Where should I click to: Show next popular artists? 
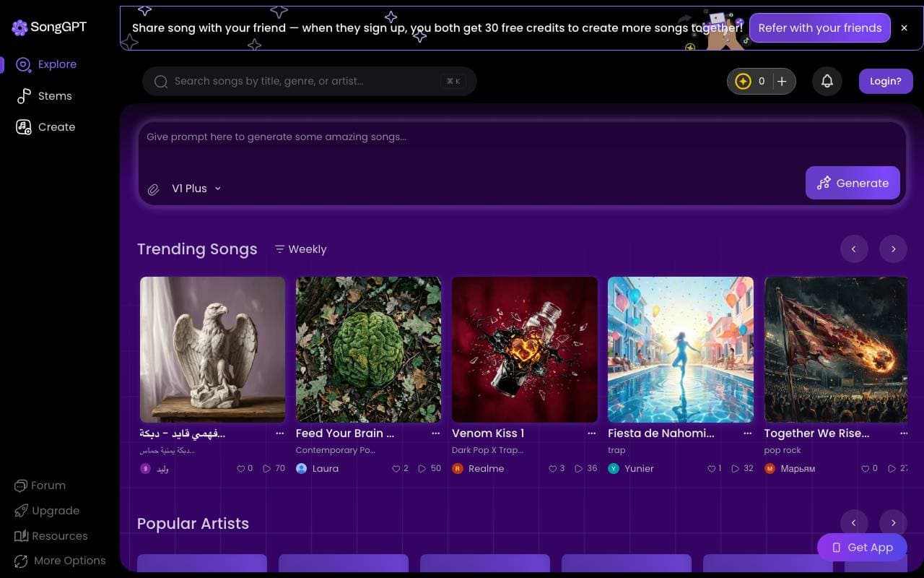pyautogui.click(x=893, y=522)
